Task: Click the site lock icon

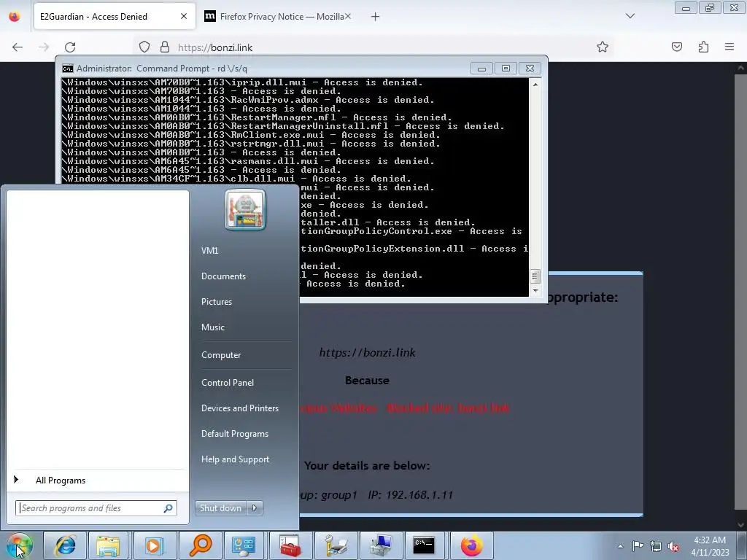Action: tap(165, 47)
